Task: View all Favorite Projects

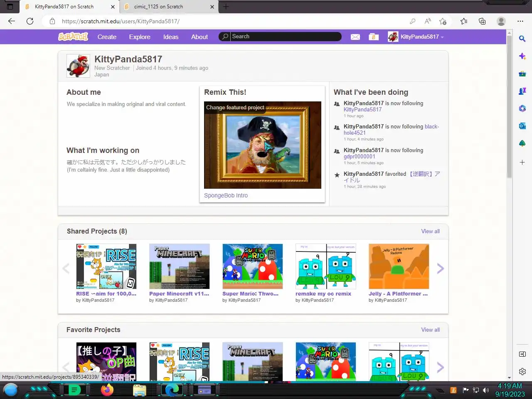Action: click(430, 330)
